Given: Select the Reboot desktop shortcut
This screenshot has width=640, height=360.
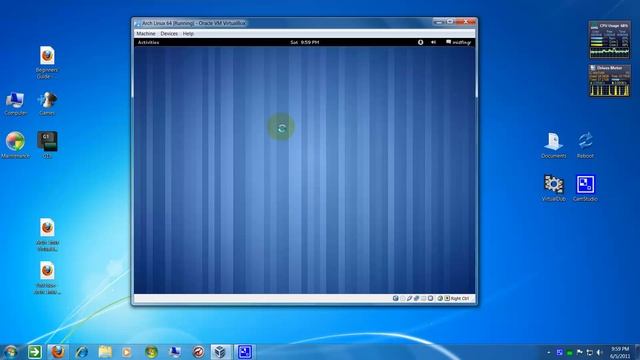Looking at the screenshot, I should click(585, 145).
